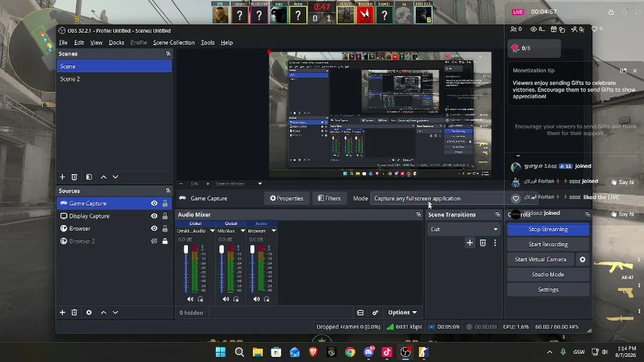Expand the Browser audio channel menu arrow
Viewport: 644px width, 362px height.
click(274, 231)
